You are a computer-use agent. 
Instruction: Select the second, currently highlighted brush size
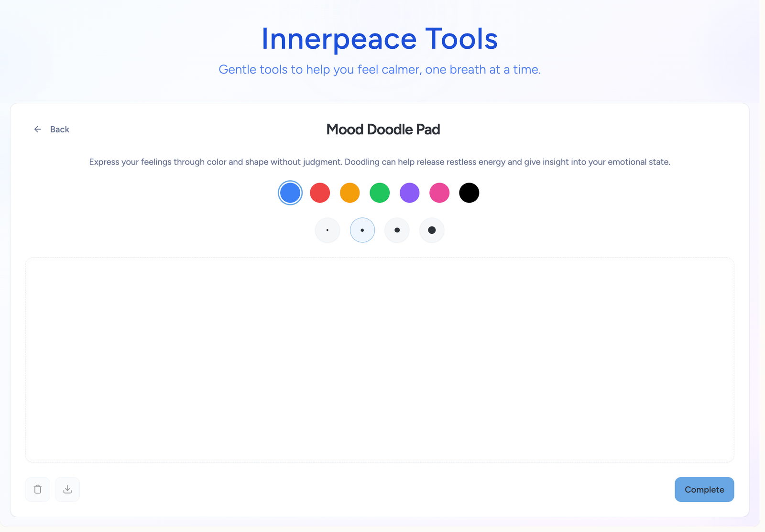point(362,230)
